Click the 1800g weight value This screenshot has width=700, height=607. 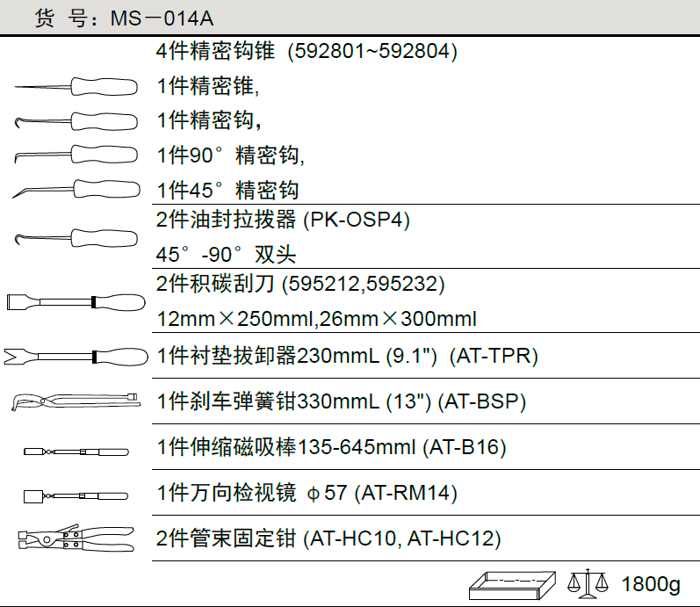pos(651,584)
